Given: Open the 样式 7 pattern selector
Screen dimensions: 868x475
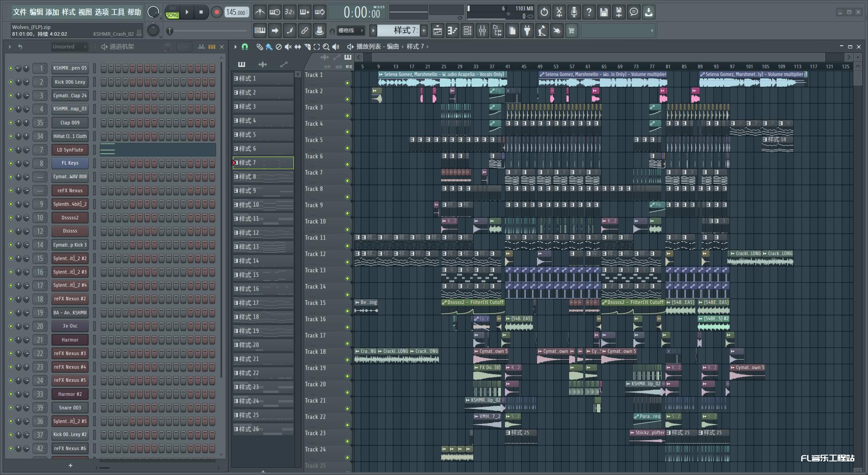Looking at the screenshot, I should pyautogui.click(x=399, y=30).
